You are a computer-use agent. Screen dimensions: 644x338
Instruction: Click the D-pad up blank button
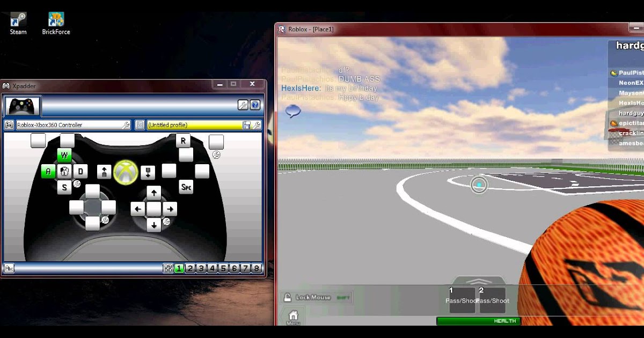[x=93, y=192]
